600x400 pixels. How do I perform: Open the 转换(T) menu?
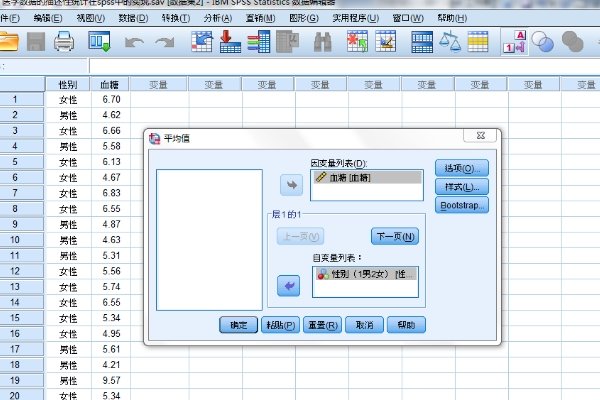pyautogui.click(x=176, y=18)
